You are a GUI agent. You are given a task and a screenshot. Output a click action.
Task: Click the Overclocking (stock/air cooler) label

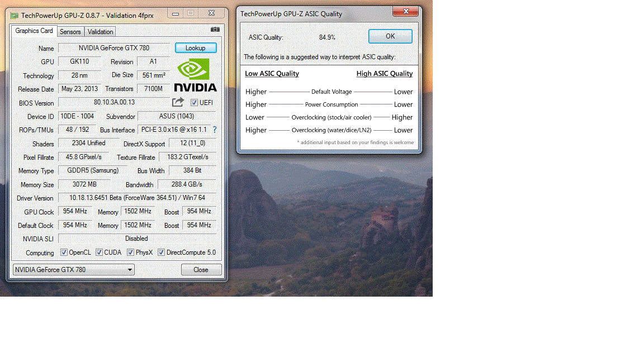point(332,117)
